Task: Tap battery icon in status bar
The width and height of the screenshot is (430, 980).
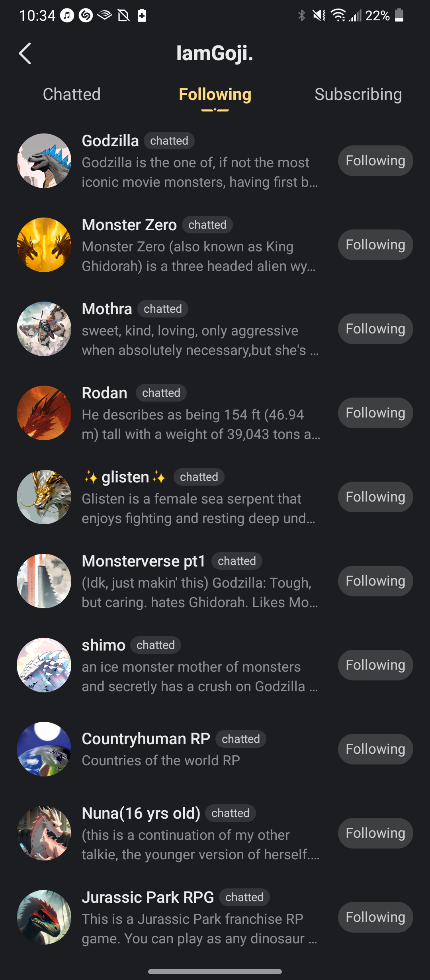Action: tap(399, 16)
